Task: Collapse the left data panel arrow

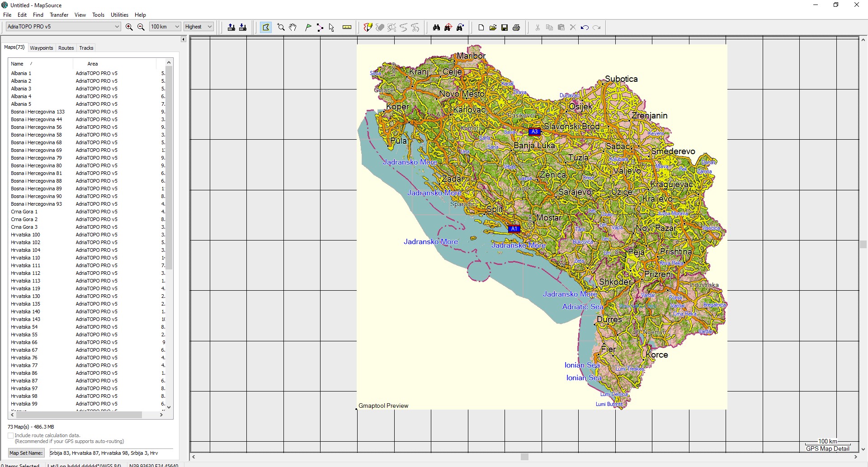Action: pyautogui.click(x=183, y=39)
